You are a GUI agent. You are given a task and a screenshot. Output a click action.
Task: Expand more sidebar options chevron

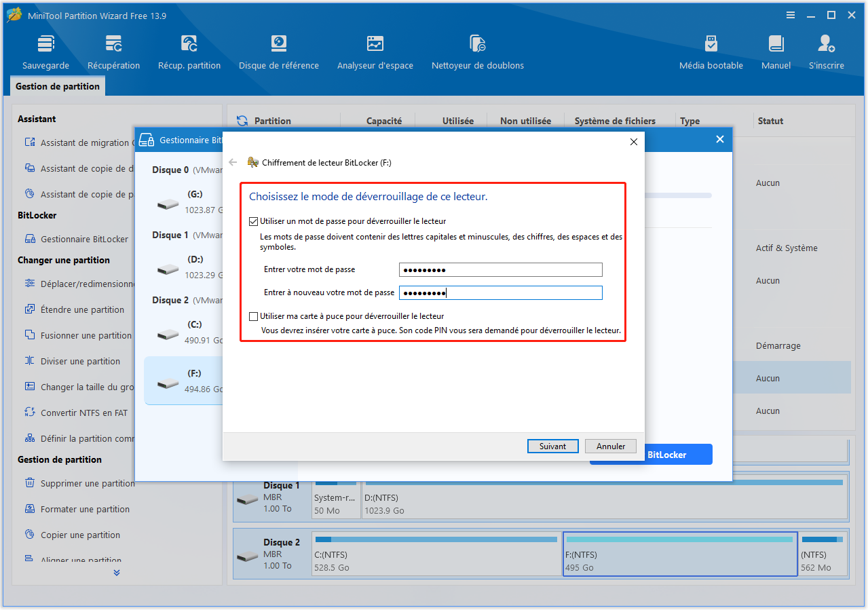pyautogui.click(x=117, y=573)
